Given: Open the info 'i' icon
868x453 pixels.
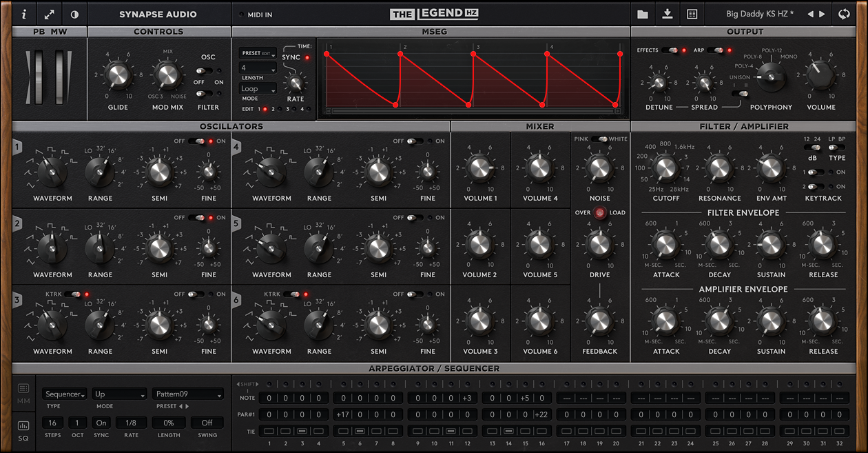Looking at the screenshot, I should 24,14.
